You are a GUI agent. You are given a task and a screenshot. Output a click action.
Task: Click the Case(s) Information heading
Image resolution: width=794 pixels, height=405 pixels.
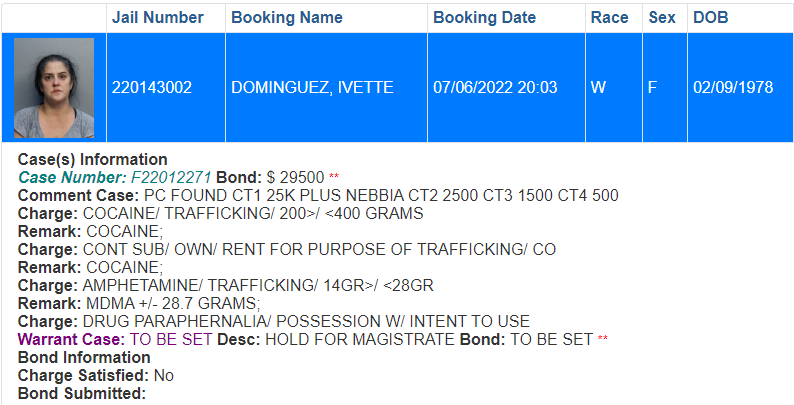pos(93,159)
